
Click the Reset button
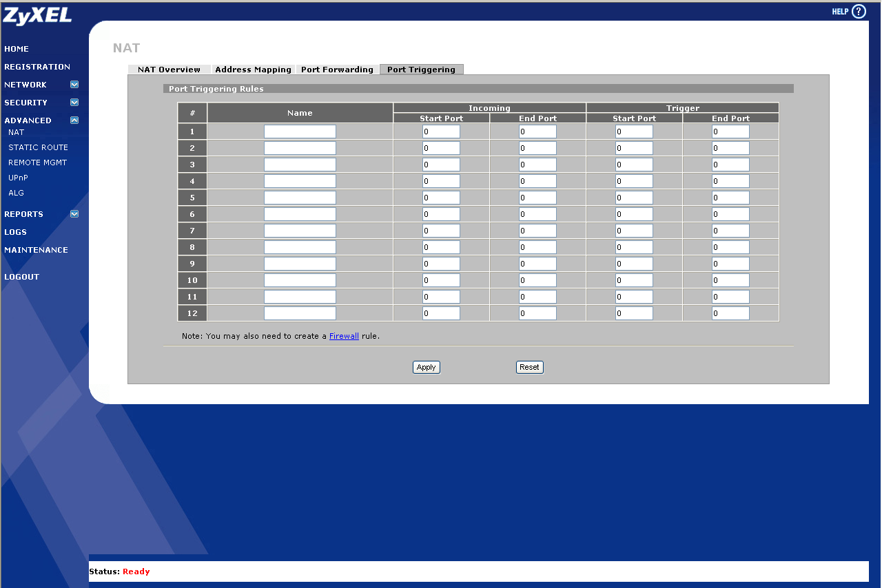point(529,367)
